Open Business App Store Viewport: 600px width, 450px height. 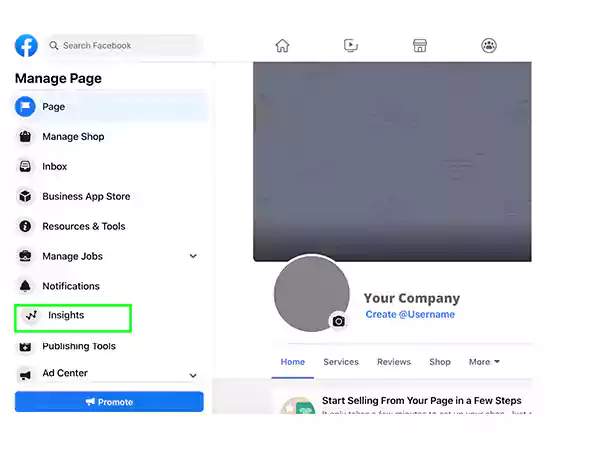(86, 196)
